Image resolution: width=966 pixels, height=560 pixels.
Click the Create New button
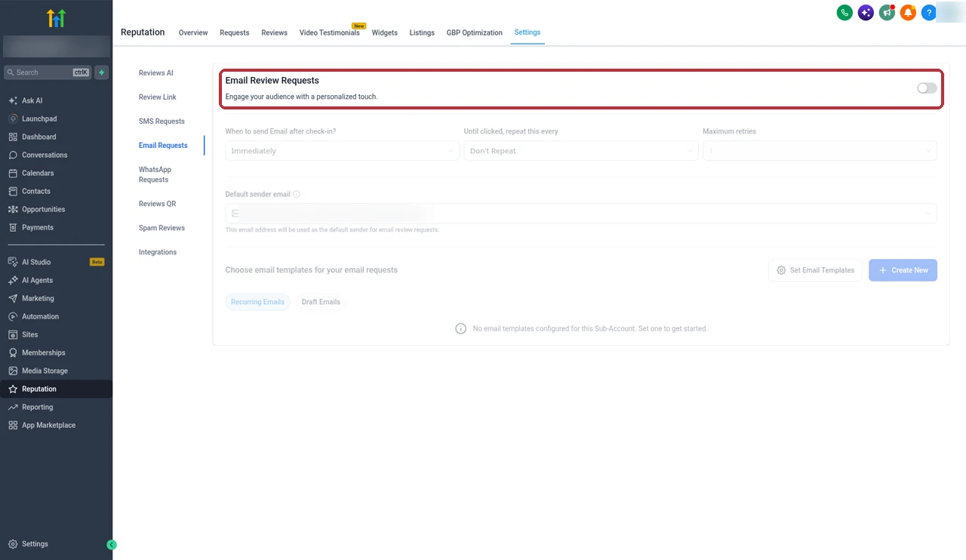(903, 270)
